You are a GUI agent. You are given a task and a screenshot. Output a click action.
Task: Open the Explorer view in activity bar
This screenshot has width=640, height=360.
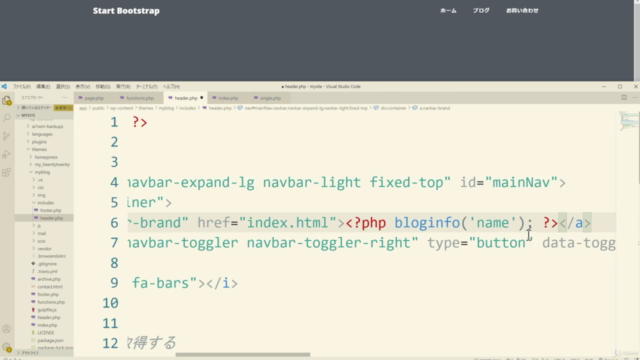7,100
